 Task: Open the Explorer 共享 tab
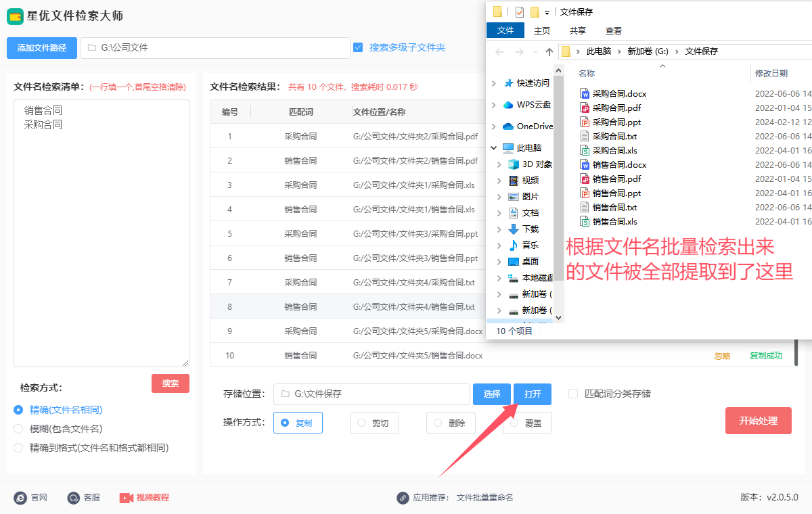point(578,30)
